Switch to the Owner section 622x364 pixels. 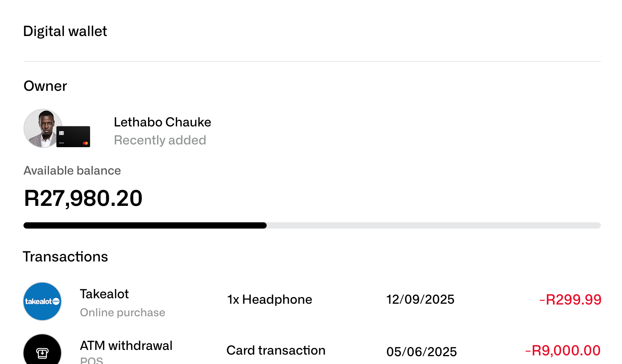45,86
